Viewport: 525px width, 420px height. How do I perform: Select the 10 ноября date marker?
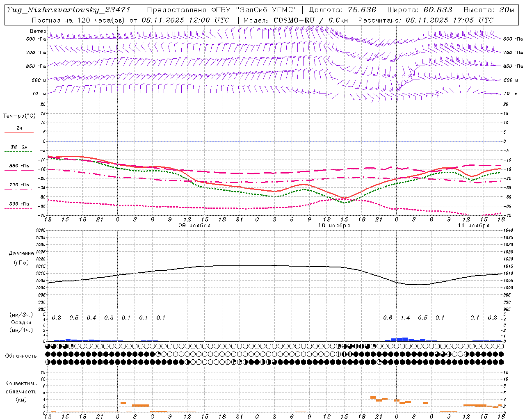(x=334, y=226)
